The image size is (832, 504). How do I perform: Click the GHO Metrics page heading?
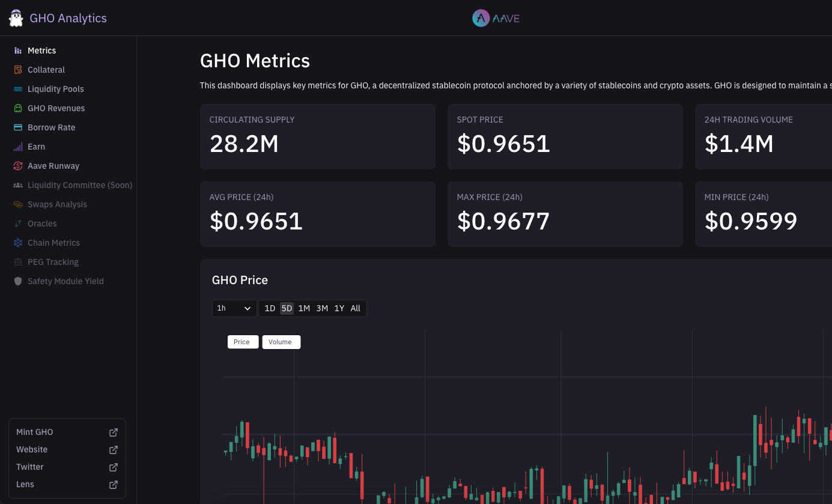[x=255, y=61]
